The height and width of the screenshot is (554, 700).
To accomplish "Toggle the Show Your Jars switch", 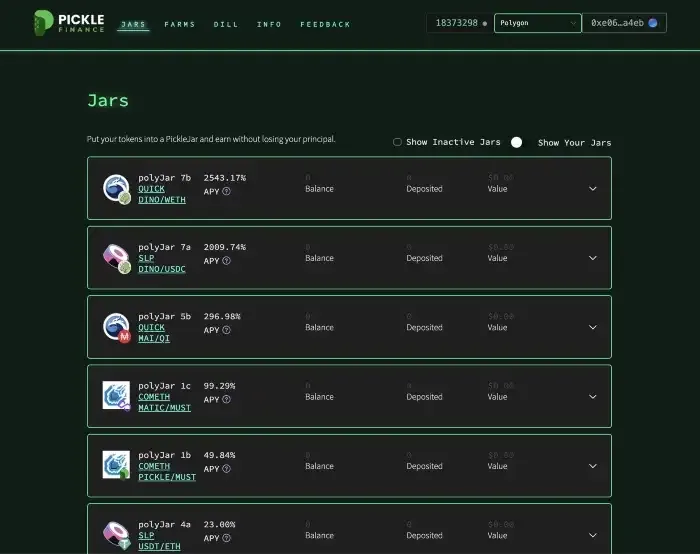I will tap(517, 142).
